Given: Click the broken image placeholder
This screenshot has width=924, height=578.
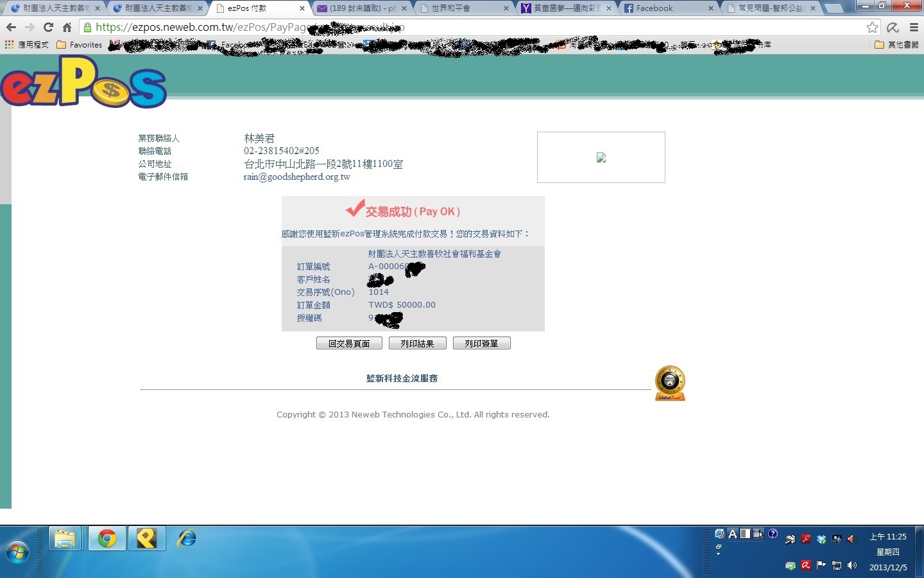Looking at the screenshot, I should pos(601,157).
